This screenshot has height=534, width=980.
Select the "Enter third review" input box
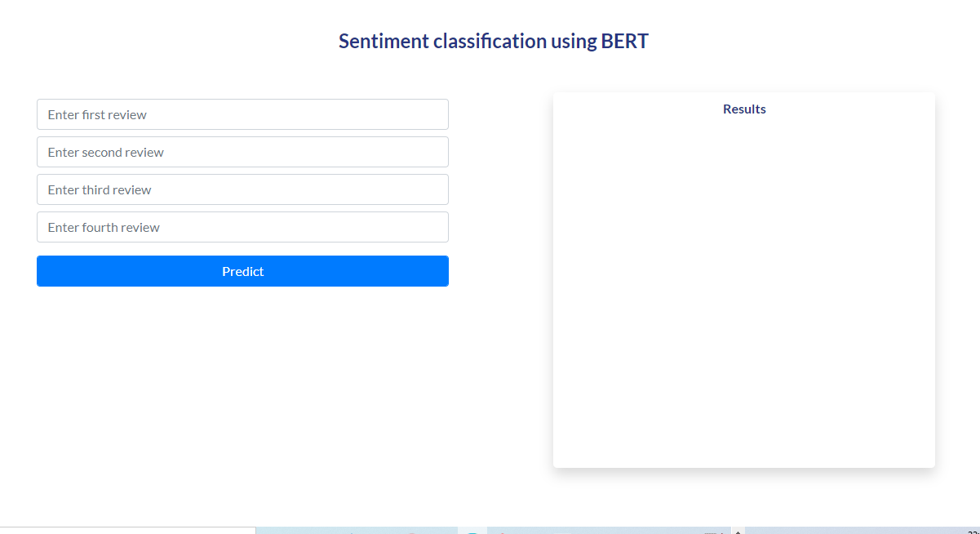click(x=242, y=189)
